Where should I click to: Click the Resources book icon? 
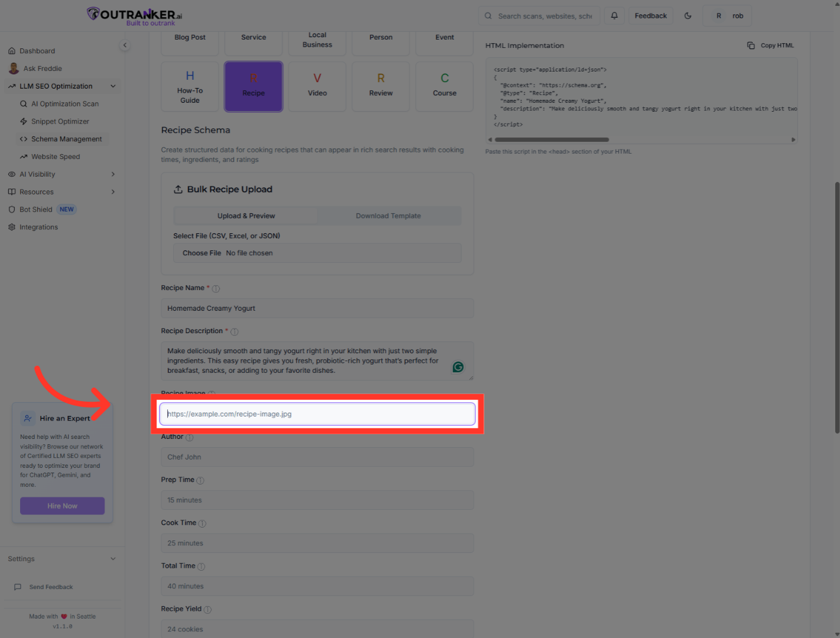click(12, 192)
